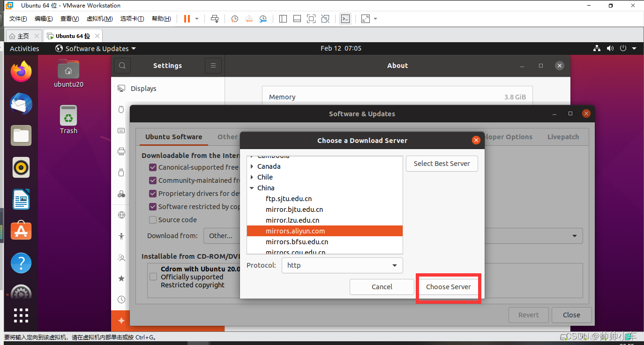Open the dropdown arrow beside the stretch icon
The image size is (644, 345).
pyautogui.click(x=375, y=19)
